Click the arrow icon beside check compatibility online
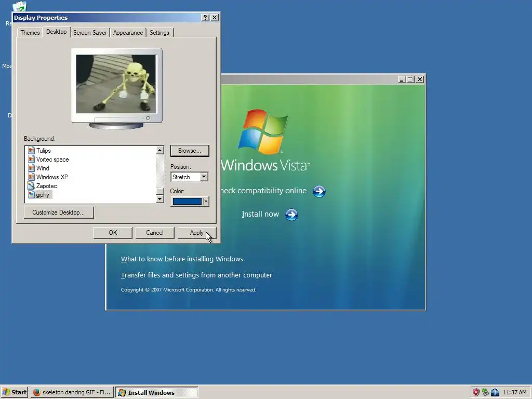The image size is (532, 399). [319, 191]
